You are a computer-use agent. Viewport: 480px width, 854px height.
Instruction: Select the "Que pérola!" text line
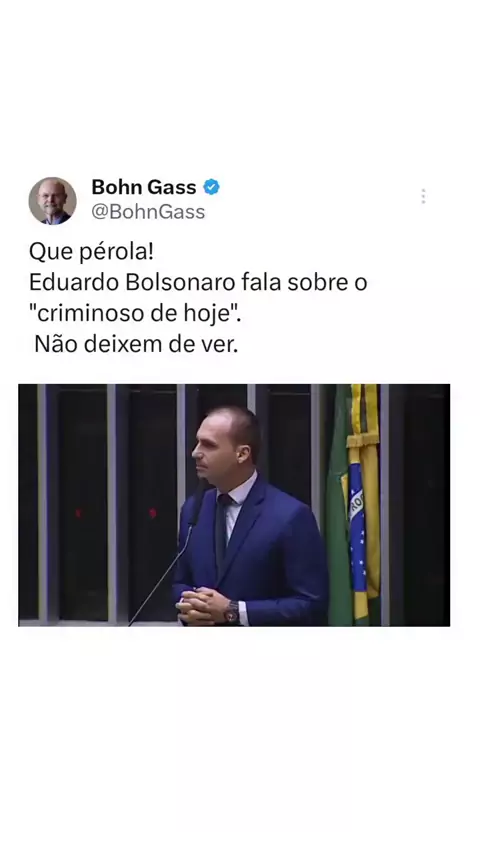pyautogui.click(x=91, y=252)
